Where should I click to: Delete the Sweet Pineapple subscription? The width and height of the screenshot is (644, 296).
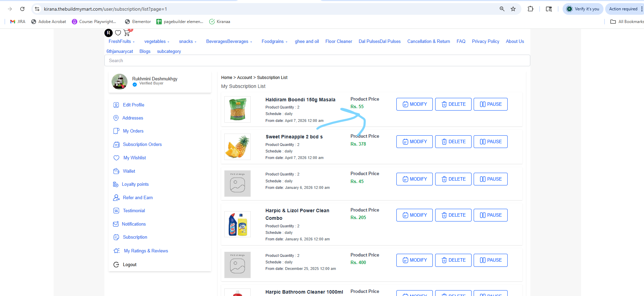coord(453,142)
